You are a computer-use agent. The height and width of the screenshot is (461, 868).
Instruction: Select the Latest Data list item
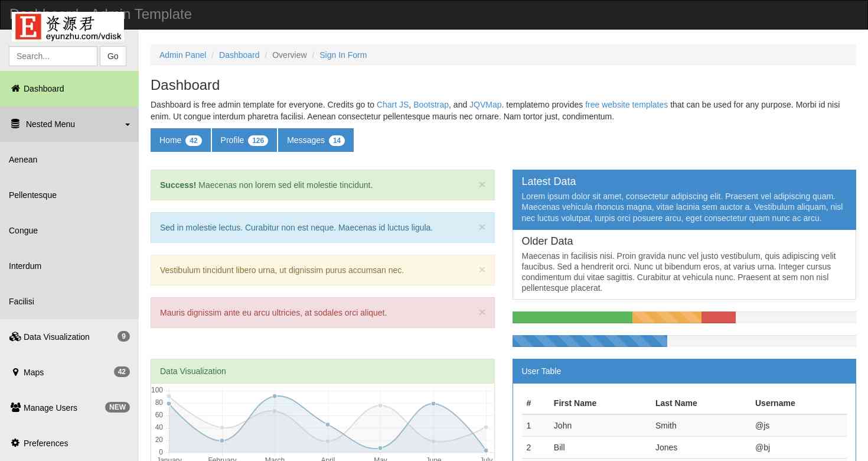tap(684, 200)
